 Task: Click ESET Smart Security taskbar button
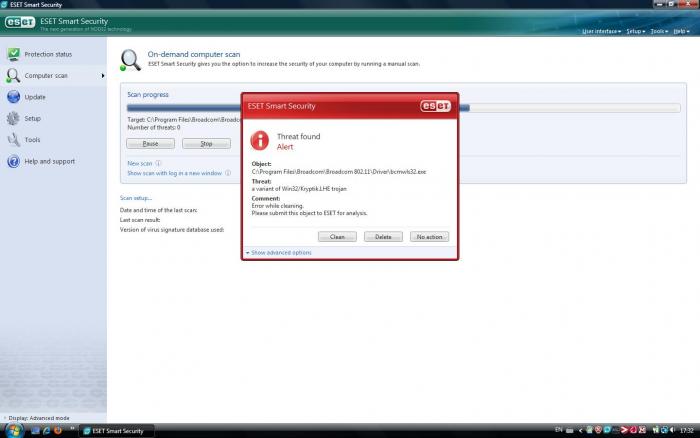(117, 431)
